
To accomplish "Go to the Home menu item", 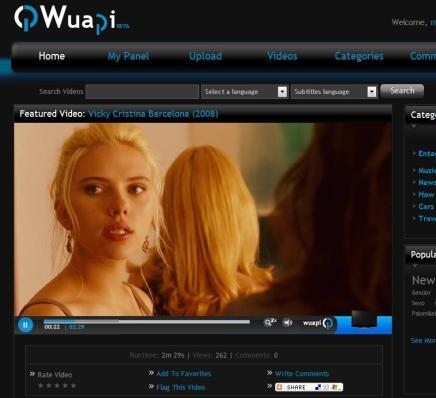I will pyautogui.click(x=52, y=56).
